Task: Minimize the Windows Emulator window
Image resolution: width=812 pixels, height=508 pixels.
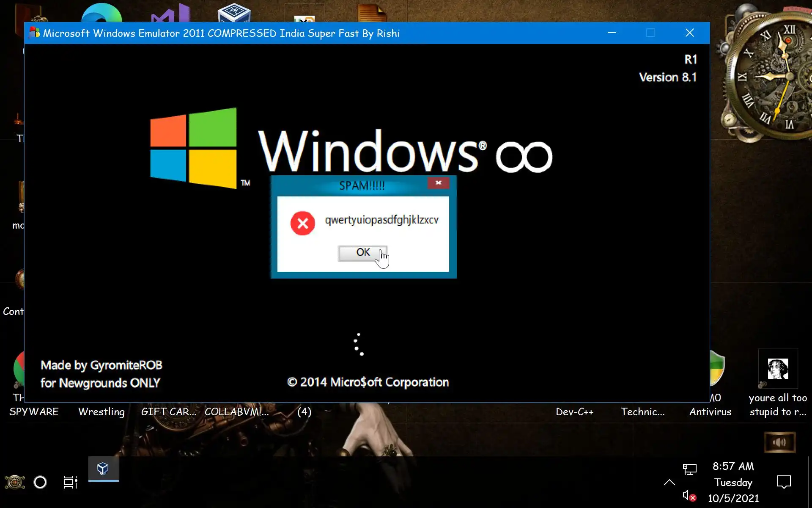Action: (612, 33)
